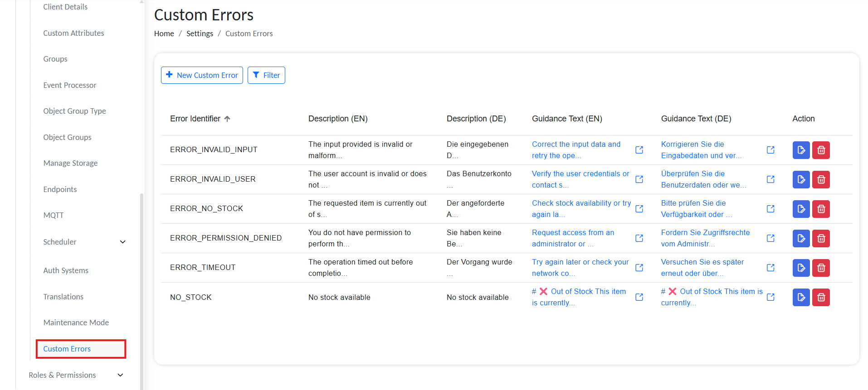Open English guidance popup for NO_STOCK
The height and width of the screenshot is (390, 868).
(639, 297)
